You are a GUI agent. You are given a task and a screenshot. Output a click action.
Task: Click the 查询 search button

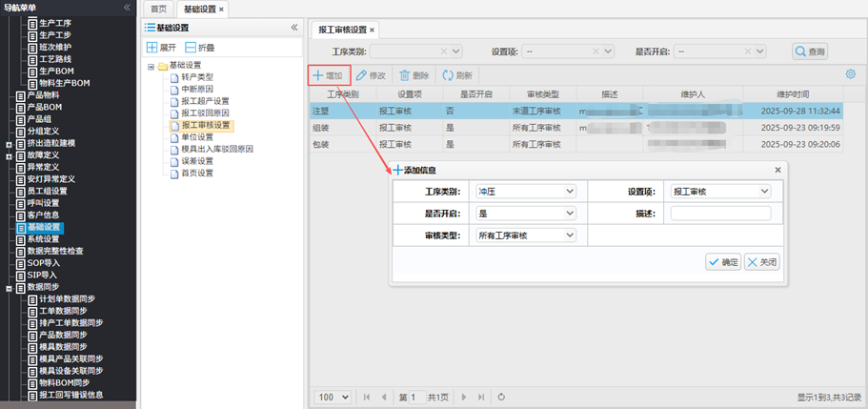809,51
